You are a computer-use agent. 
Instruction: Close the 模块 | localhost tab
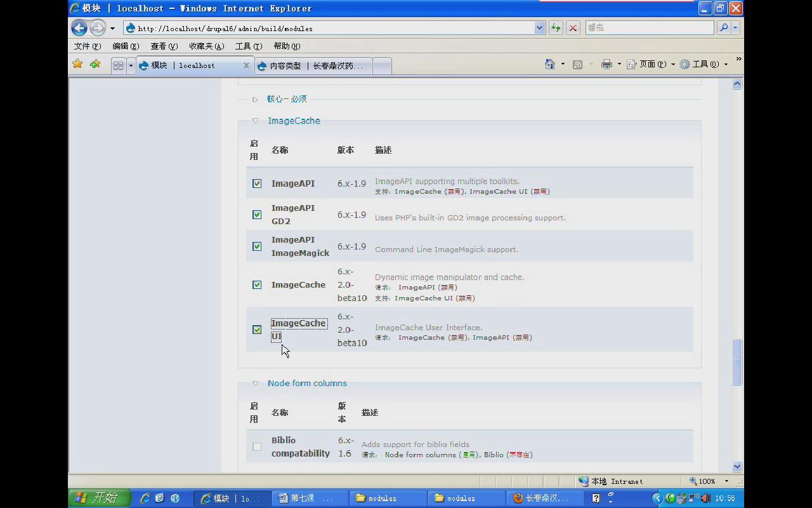click(x=246, y=65)
